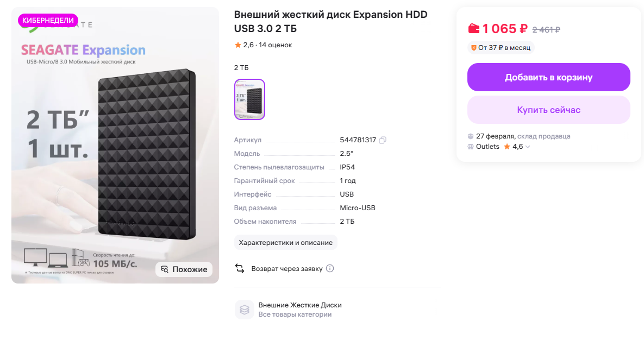Screen dimensions: 644x340
Task: Click the shield icon in the monthly payment badge
Action: [x=473, y=48]
